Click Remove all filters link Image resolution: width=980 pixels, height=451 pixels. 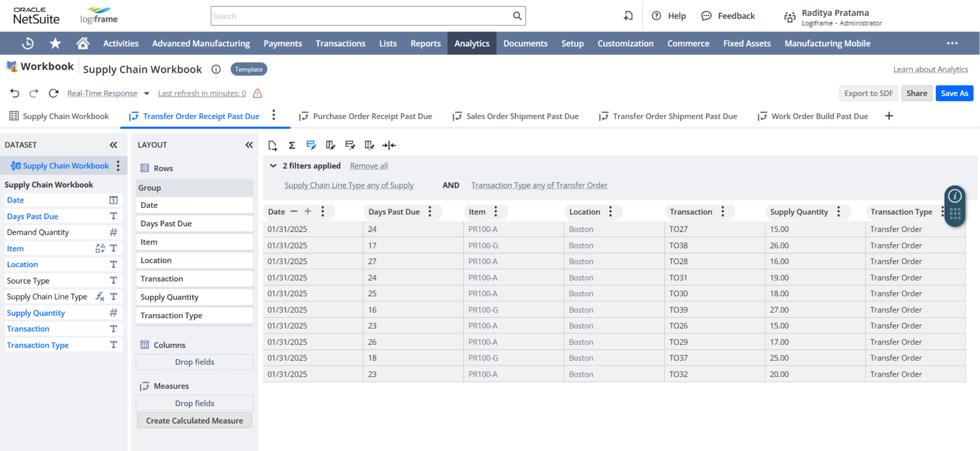[x=369, y=165]
